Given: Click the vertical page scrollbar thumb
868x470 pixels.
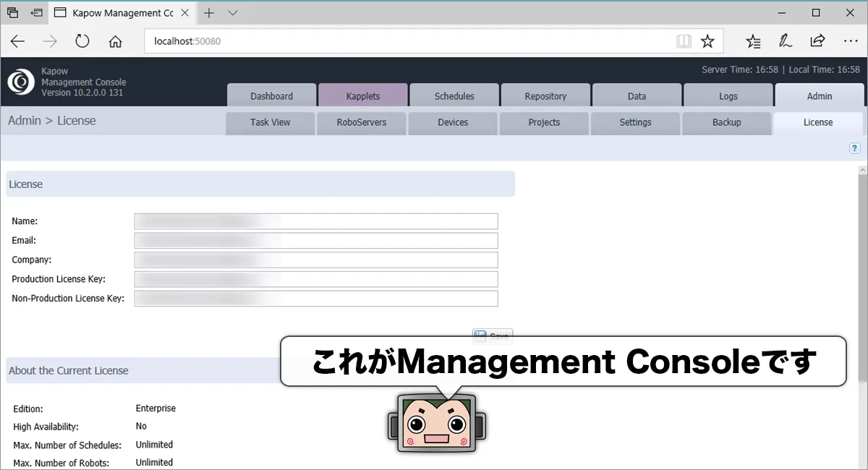Looking at the screenshot, I should (x=862, y=278).
